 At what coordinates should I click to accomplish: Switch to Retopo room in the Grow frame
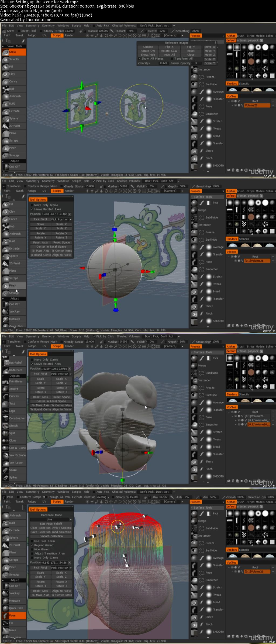tap(32, 35)
